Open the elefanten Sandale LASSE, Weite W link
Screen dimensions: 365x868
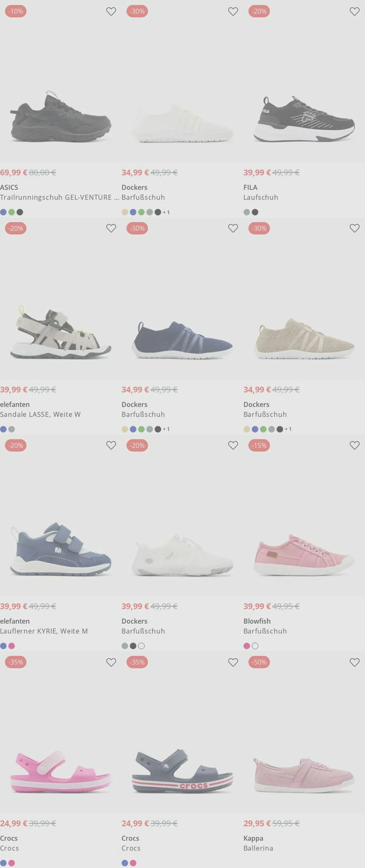[x=40, y=415]
